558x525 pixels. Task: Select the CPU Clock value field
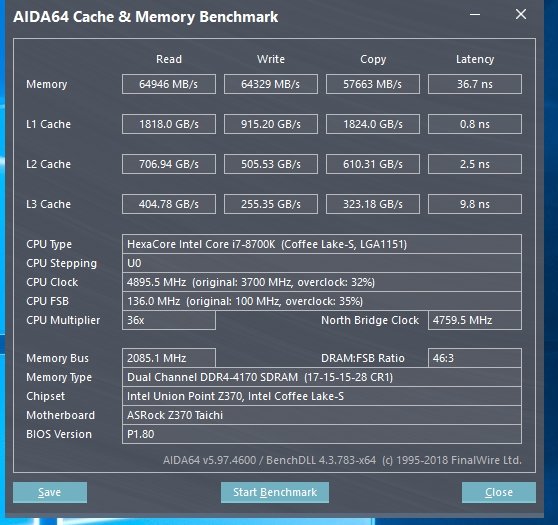pyautogui.click(x=322, y=282)
